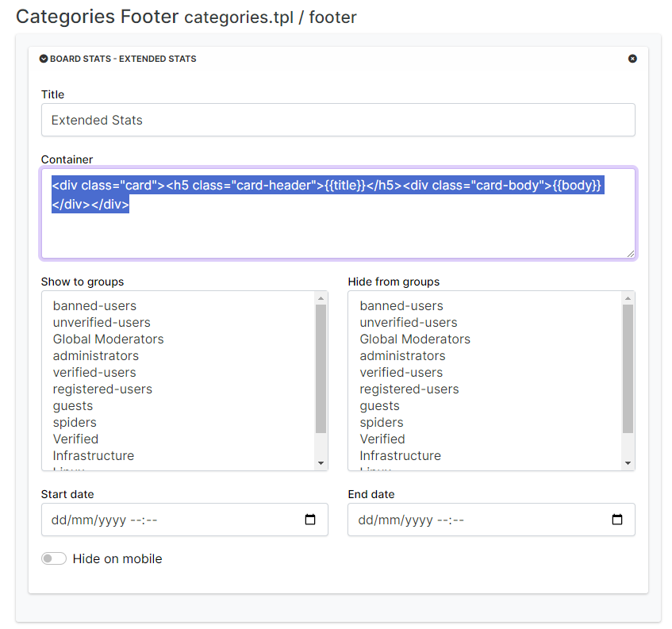
Task: Select Infrastructure in Hide from groups
Action: tap(400, 456)
